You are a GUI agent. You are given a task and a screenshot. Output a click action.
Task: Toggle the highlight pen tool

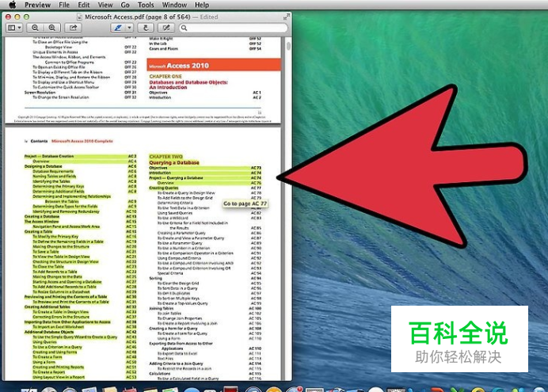pos(118,28)
